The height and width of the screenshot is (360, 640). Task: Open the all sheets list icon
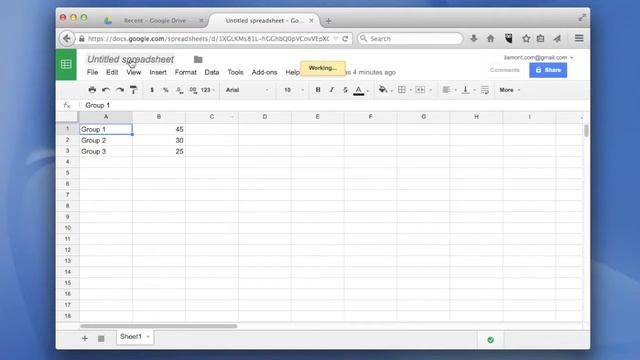pos(101,338)
